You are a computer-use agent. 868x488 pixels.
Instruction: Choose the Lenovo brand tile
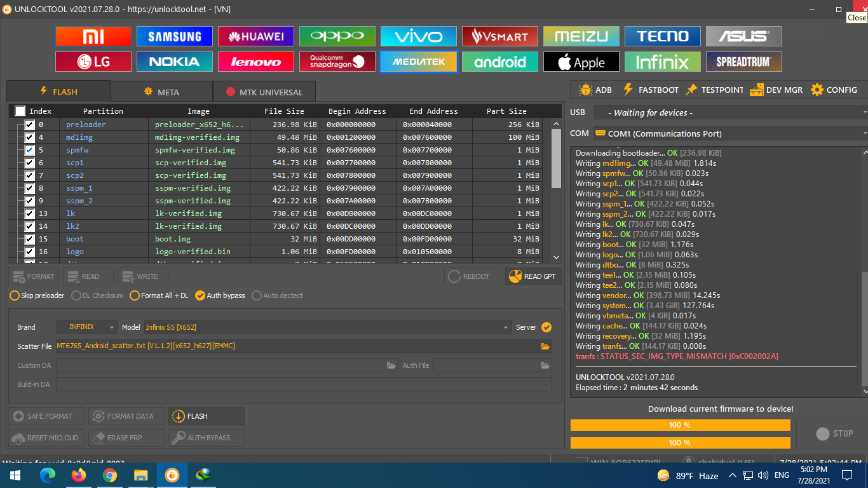(256, 62)
